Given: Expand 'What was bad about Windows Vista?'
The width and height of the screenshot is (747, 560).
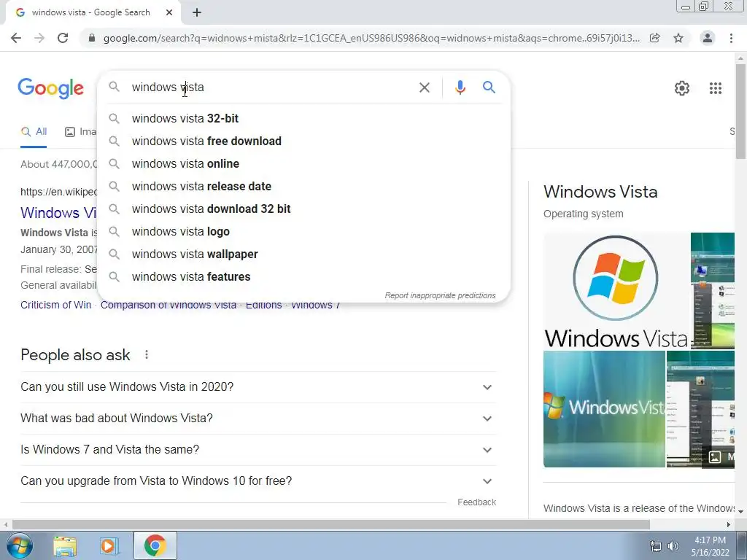Looking at the screenshot, I should [x=258, y=419].
